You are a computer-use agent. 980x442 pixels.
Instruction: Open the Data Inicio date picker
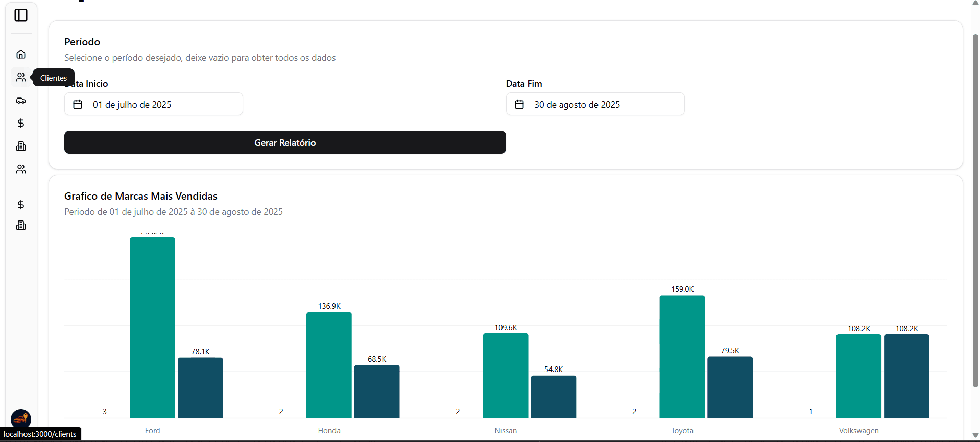153,104
